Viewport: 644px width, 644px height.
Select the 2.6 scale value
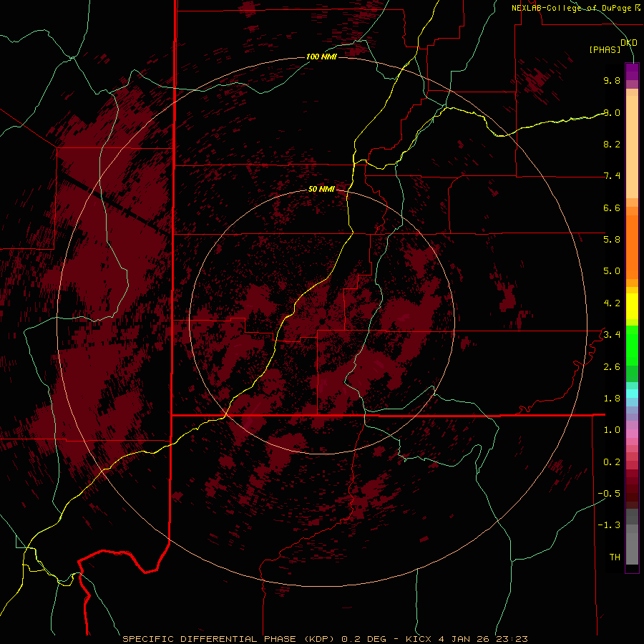click(x=612, y=367)
